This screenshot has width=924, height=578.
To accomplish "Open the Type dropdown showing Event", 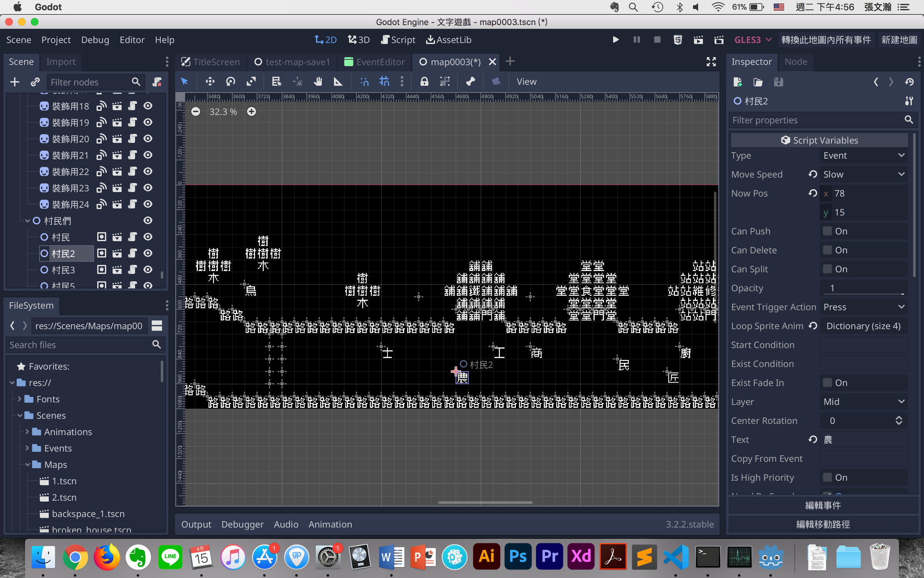I will pyautogui.click(x=863, y=156).
